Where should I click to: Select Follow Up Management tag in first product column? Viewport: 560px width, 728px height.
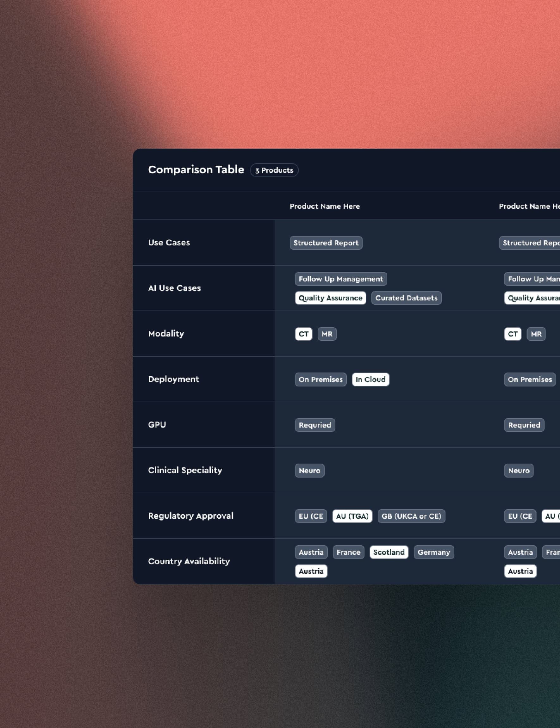(341, 279)
